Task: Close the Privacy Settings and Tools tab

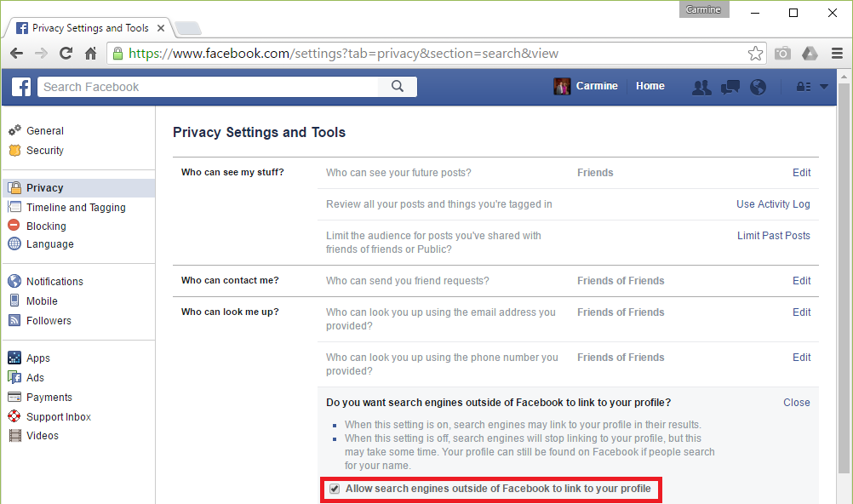Action: [x=161, y=28]
